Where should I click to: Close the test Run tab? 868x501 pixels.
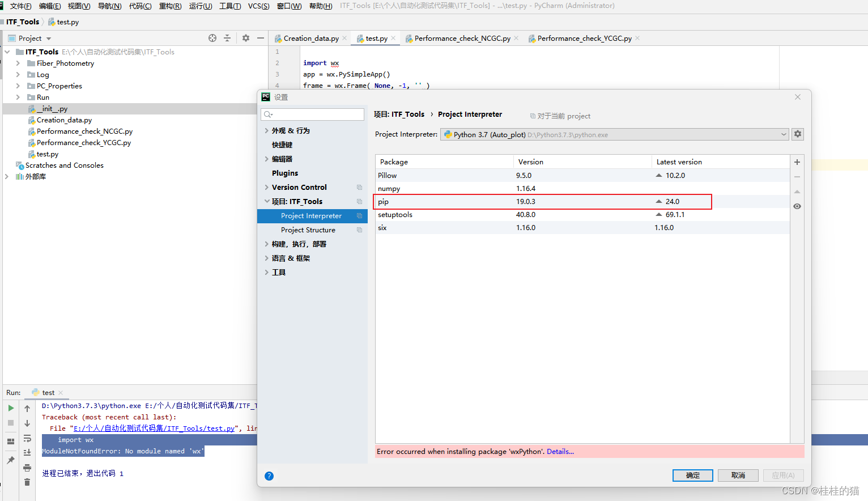[x=61, y=392]
